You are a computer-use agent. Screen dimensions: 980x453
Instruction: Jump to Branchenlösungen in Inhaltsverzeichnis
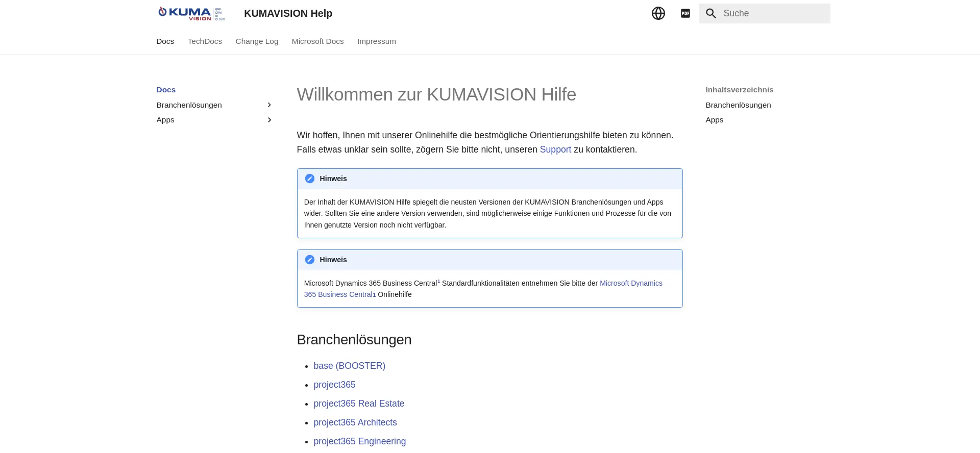pos(738,105)
